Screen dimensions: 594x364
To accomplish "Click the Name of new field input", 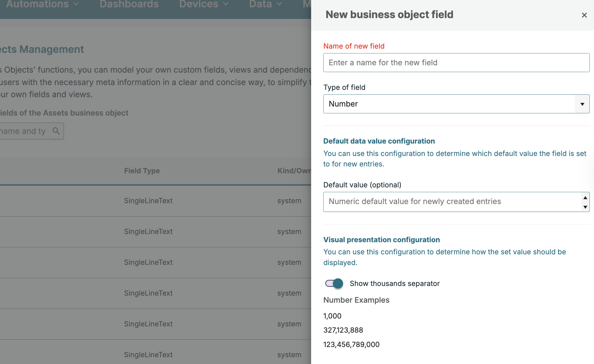I will pyautogui.click(x=456, y=63).
